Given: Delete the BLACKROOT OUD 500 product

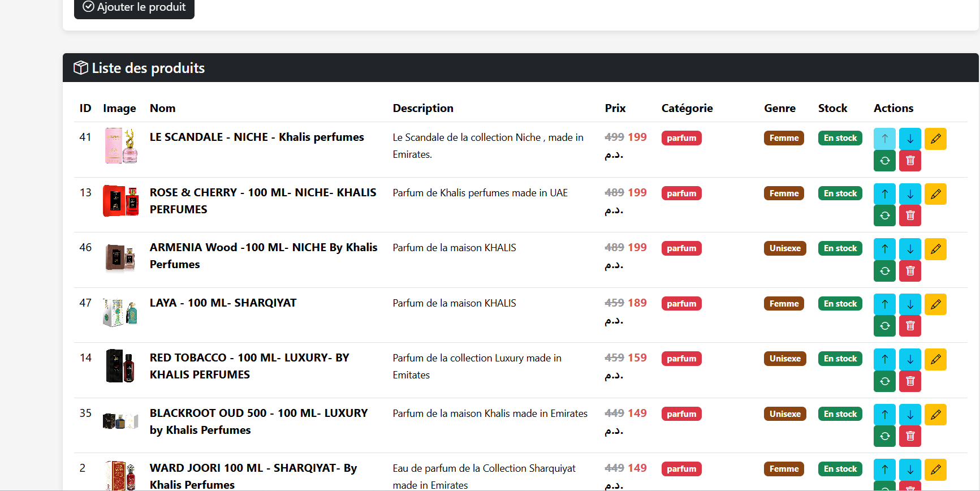Looking at the screenshot, I should pyautogui.click(x=910, y=436).
